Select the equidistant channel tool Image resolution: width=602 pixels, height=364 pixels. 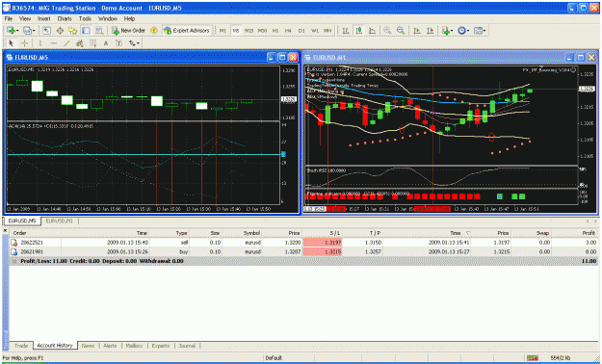pos(80,43)
